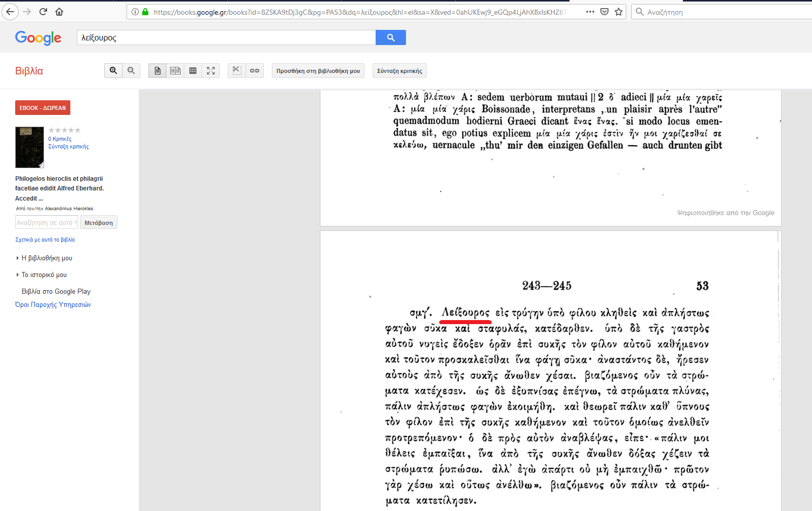
Task: Go back with the browser back arrow
Action: click(x=10, y=12)
